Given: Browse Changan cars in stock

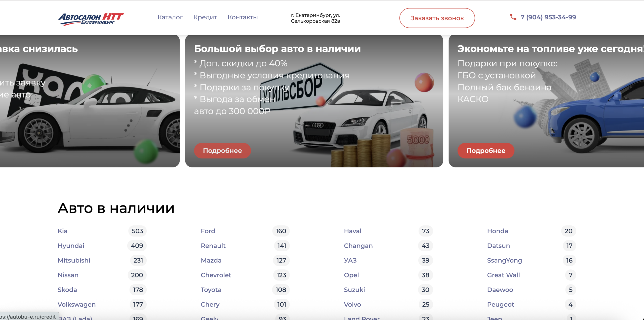Looking at the screenshot, I should coord(358,246).
